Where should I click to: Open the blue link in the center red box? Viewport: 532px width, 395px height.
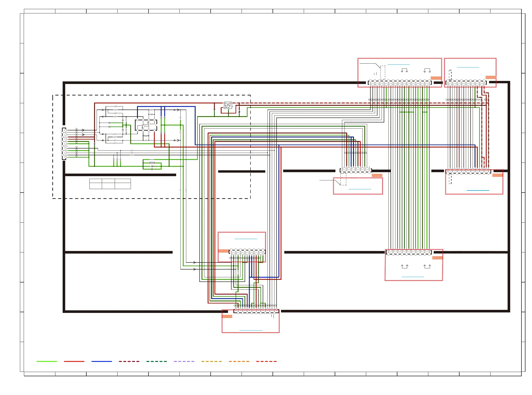(x=246, y=239)
